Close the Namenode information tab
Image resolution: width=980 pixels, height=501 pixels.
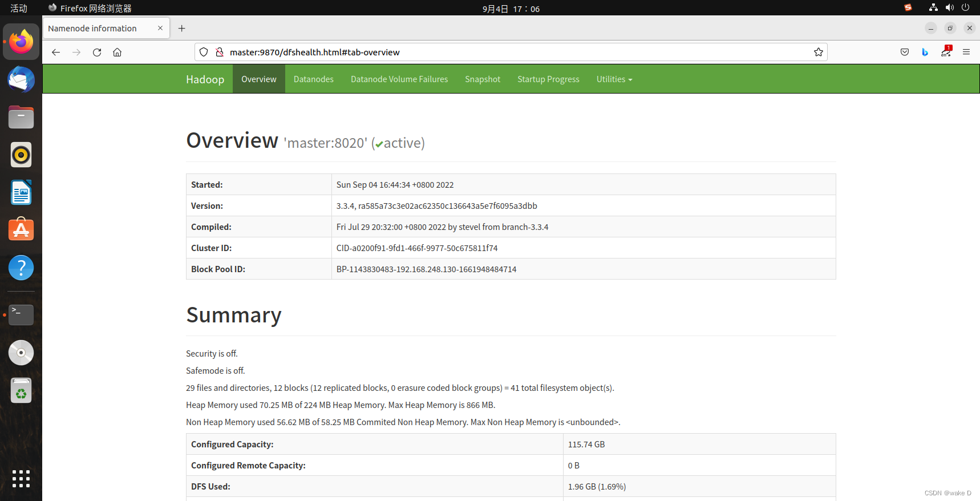(x=160, y=28)
